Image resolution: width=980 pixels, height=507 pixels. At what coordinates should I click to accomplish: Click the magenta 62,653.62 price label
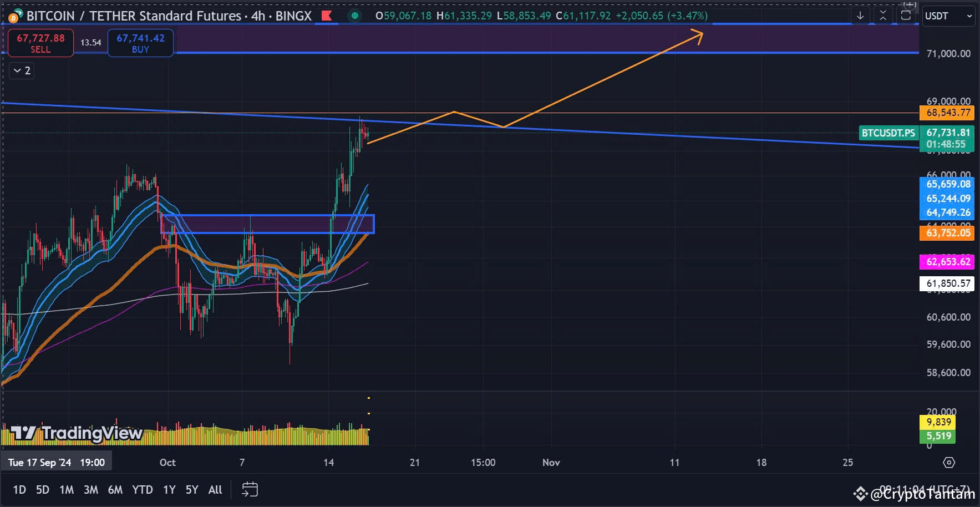tap(947, 262)
